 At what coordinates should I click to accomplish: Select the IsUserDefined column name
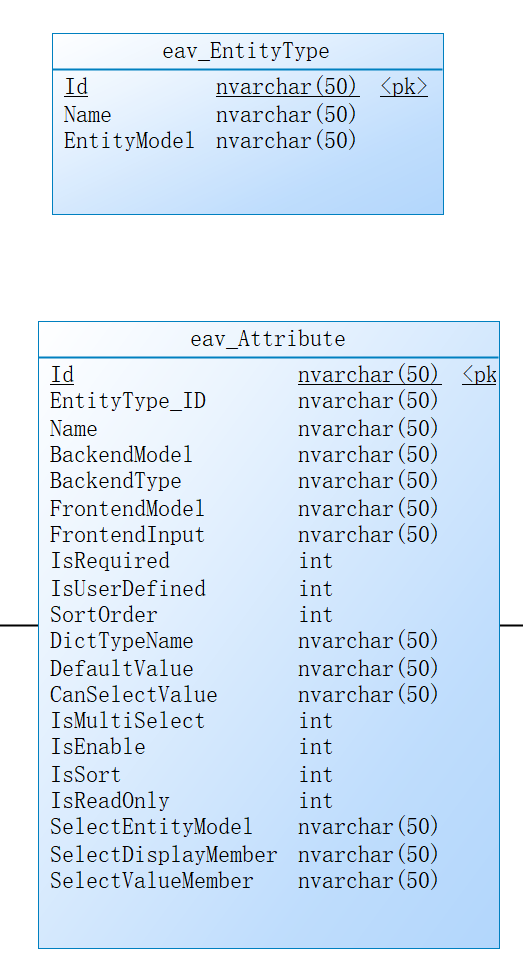coord(128,588)
